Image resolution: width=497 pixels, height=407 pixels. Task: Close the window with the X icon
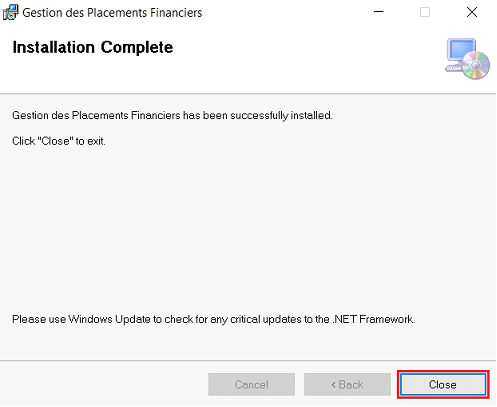click(472, 12)
